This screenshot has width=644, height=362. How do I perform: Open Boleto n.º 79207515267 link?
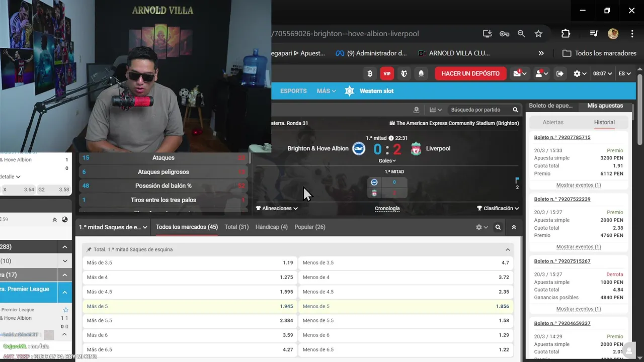(562, 261)
